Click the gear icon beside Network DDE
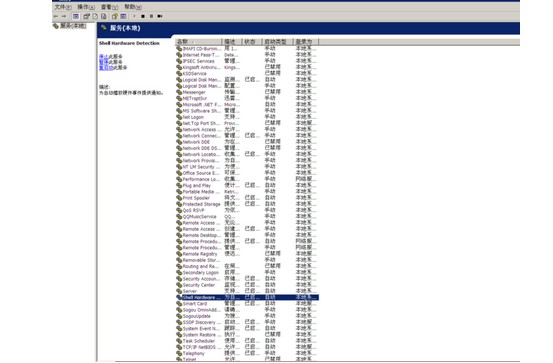 click(x=179, y=142)
